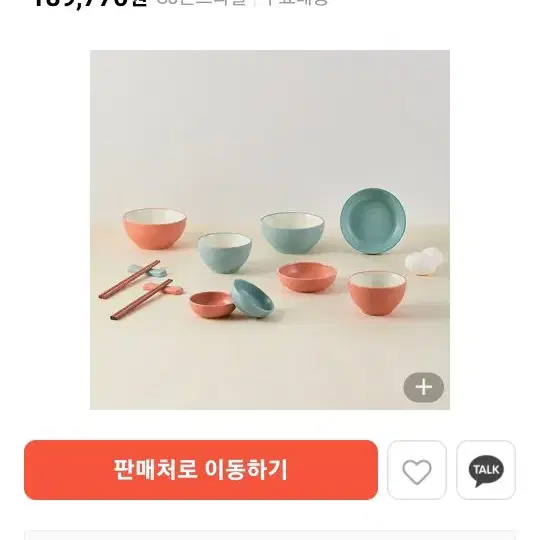The width and height of the screenshot is (540, 540).
Task: Click the coral bowl below the eggs
Action: click(x=377, y=293)
